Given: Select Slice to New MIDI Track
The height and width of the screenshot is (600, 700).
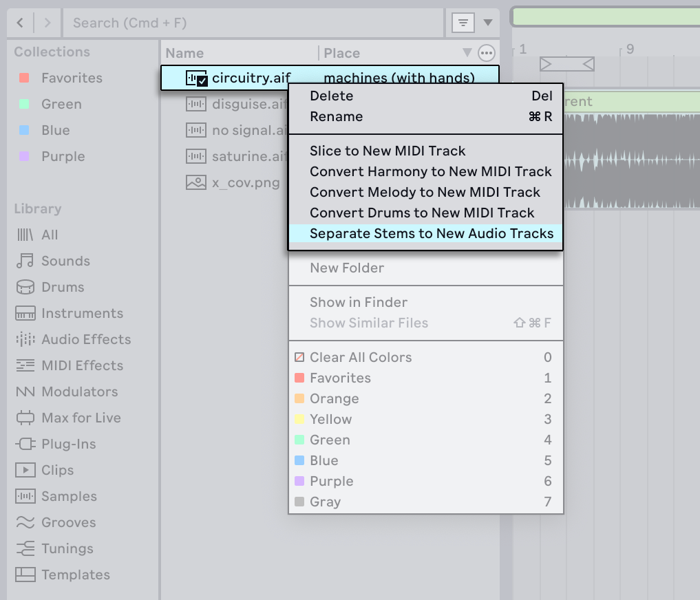Looking at the screenshot, I should click(388, 151).
